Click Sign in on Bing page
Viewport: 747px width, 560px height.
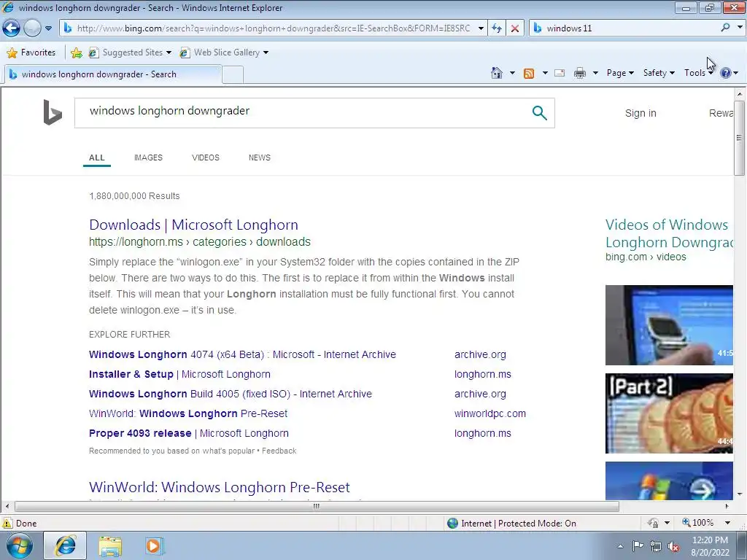pos(640,113)
